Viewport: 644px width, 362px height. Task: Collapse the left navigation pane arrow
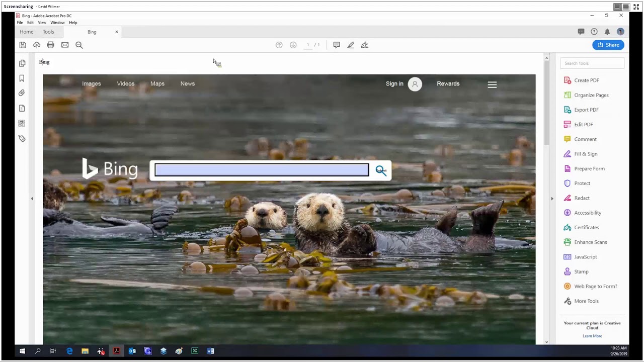coord(32,199)
